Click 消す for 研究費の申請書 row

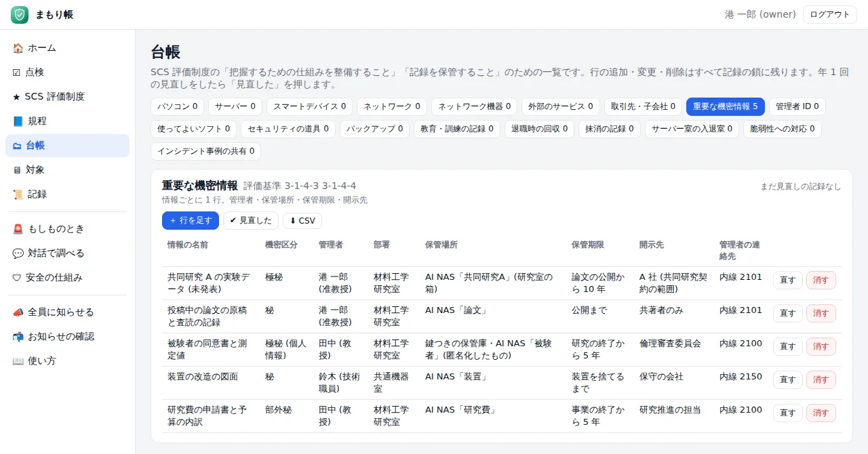pyautogui.click(x=821, y=413)
